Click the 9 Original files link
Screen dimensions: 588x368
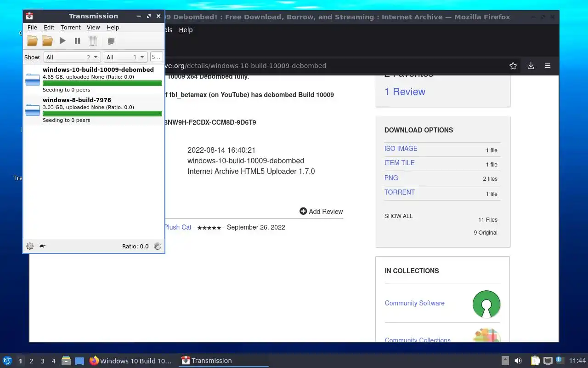tap(486, 233)
